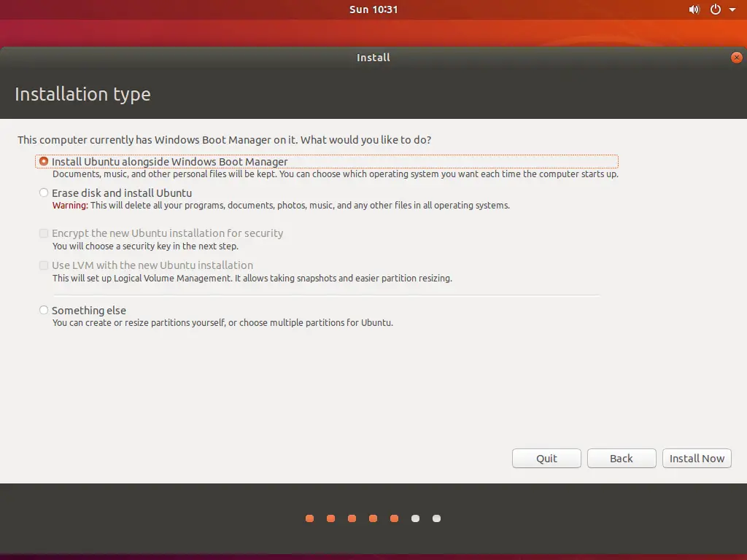Viewport: 747px width, 560px height.
Task: Quit the Ubuntu installer
Action: [546, 458]
